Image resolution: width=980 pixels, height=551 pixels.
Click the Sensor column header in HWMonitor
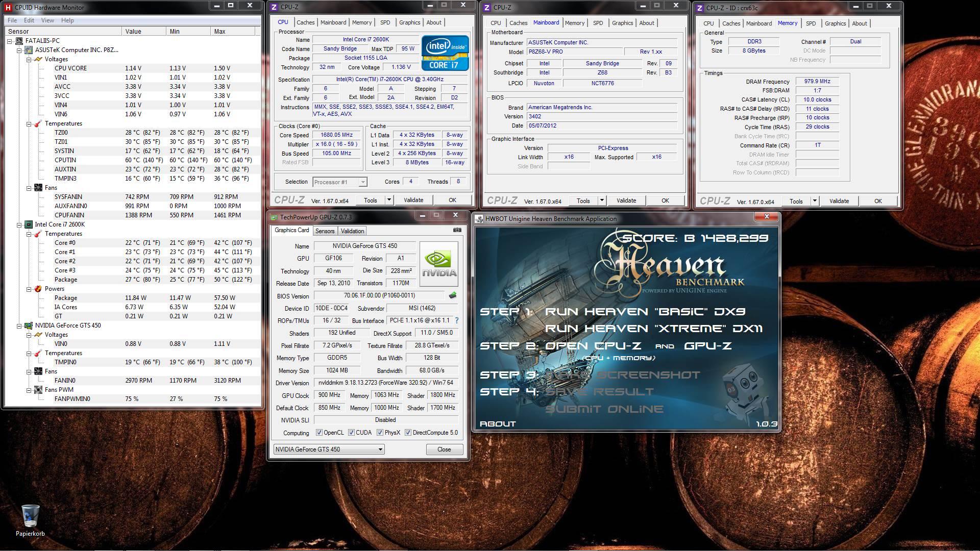63,31
